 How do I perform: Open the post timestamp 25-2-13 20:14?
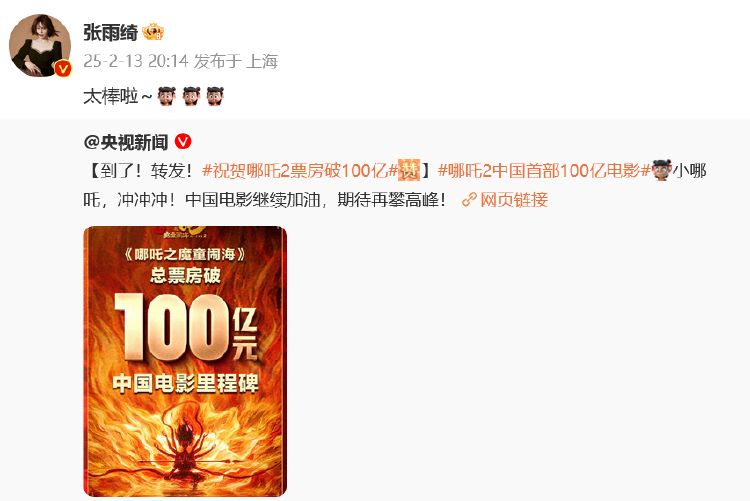click(136, 61)
